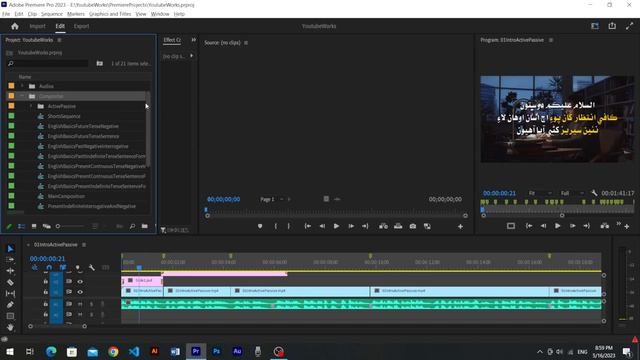The width and height of the screenshot is (640, 360).
Task: Open the File menu
Action: 6,14
